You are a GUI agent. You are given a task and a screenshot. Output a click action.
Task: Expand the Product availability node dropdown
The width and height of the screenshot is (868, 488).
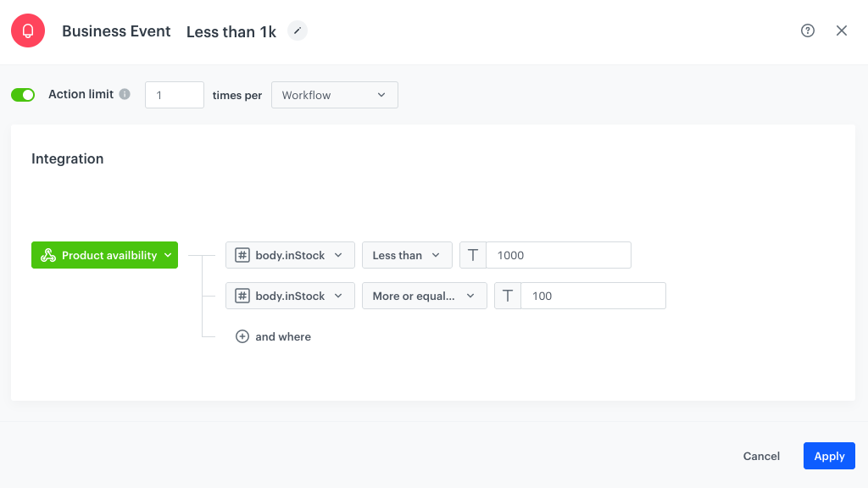168,254
